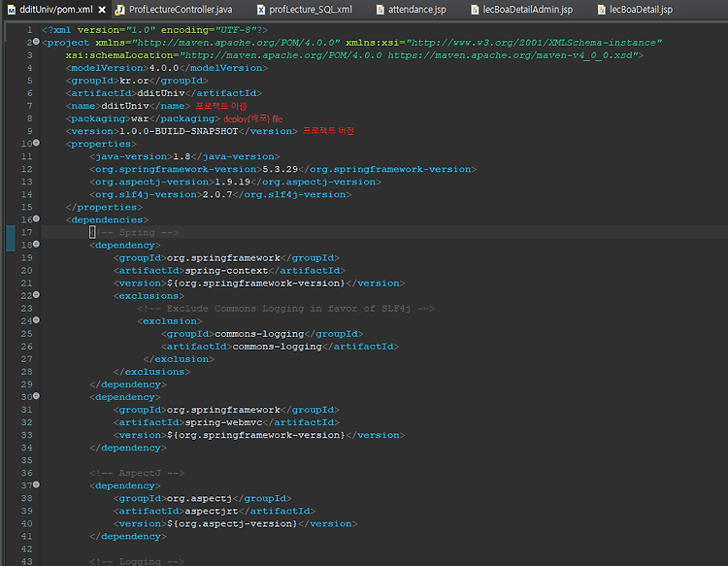The width and height of the screenshot is (728, 566).
Task: Collapse the spring-webmvc dependency at line 30
Action: [x=36, y=396]
